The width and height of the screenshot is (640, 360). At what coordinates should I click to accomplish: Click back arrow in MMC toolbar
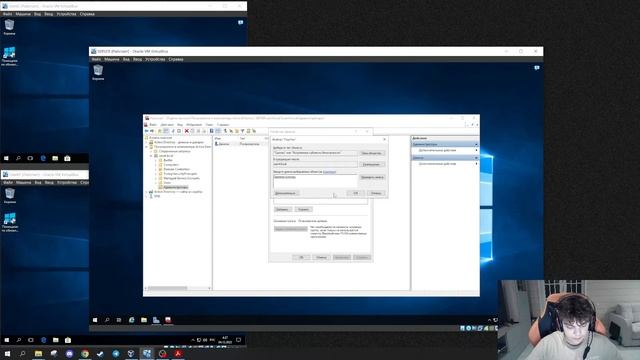click(147, 131)
